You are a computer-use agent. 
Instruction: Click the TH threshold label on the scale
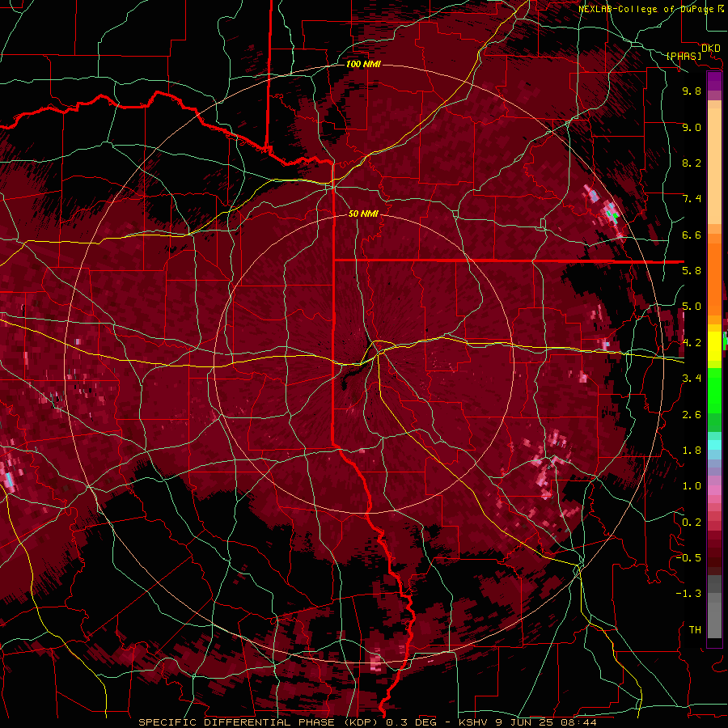click(x=695, y=630)
